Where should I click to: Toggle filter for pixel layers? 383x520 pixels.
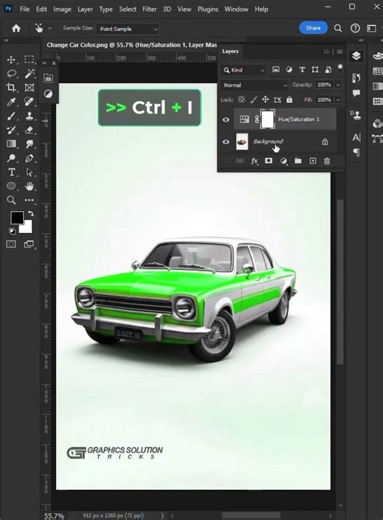(276, 70)
